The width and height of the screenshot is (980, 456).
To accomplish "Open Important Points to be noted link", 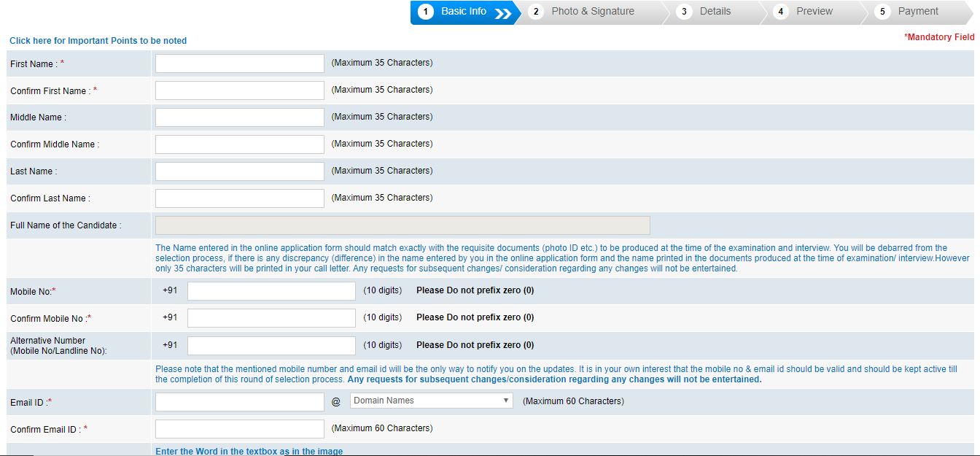I will click(98, 41).
